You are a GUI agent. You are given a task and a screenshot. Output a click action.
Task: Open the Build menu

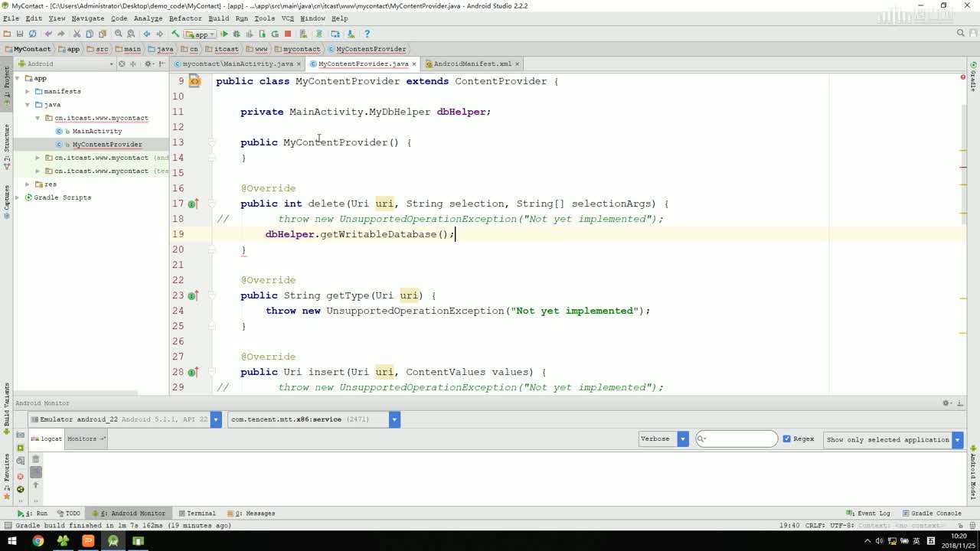[x=218, y=18]
